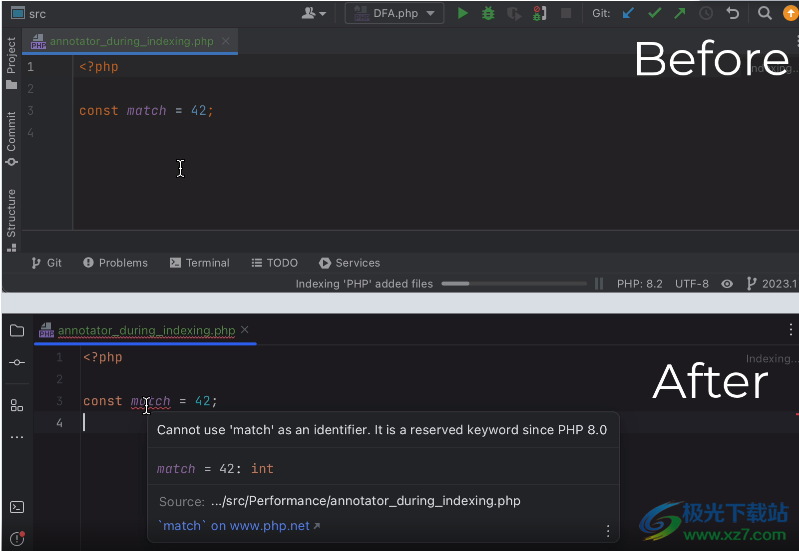The width and height of the screenshot is (799, 551).
Task: Close the annotator_during_indexing.php tab in Before view
Action: (226, 41)
